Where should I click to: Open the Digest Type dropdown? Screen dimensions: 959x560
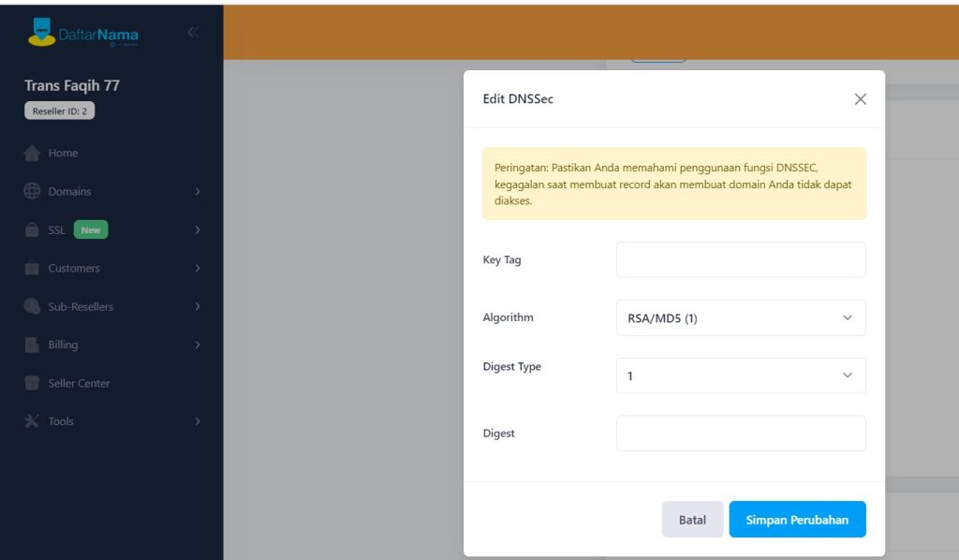coord(741,376)
